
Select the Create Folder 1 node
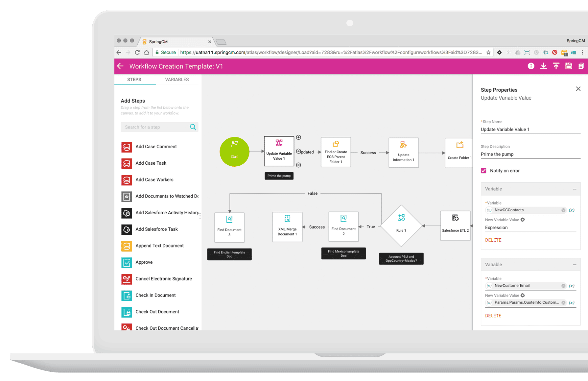(459, 153)
